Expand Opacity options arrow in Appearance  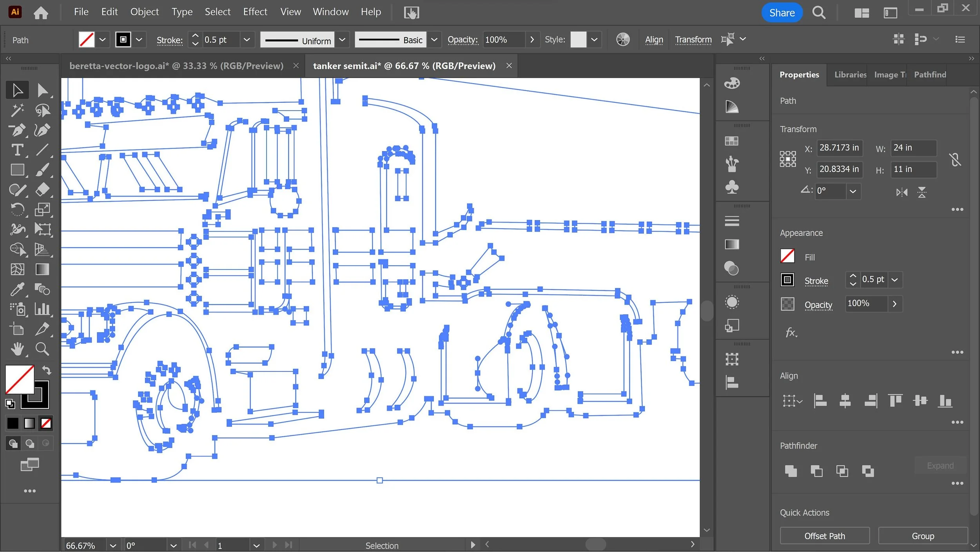(895, 304)
